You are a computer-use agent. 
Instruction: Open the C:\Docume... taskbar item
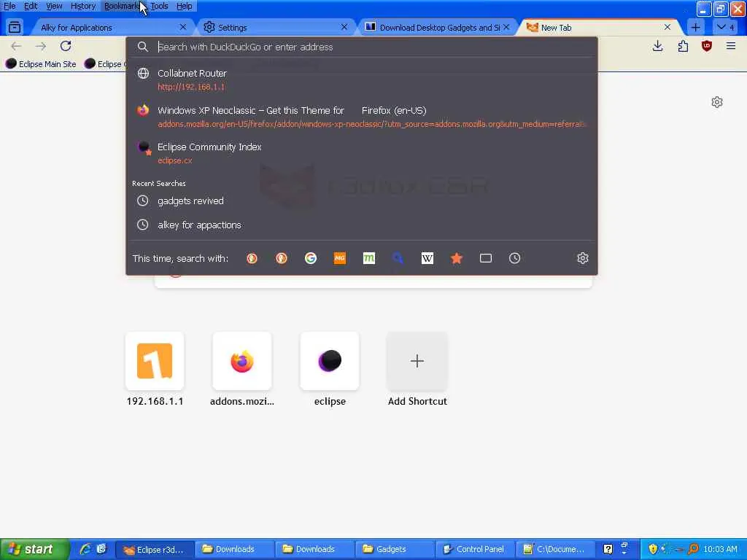point(555,549)
